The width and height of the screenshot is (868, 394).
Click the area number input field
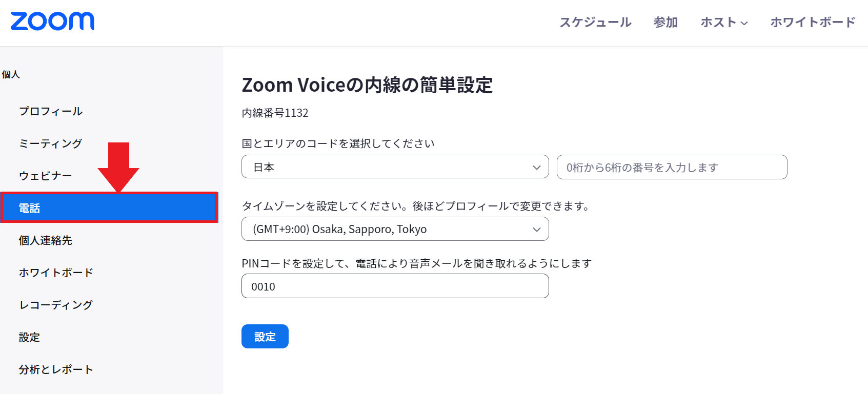click(x=672, y=167)
